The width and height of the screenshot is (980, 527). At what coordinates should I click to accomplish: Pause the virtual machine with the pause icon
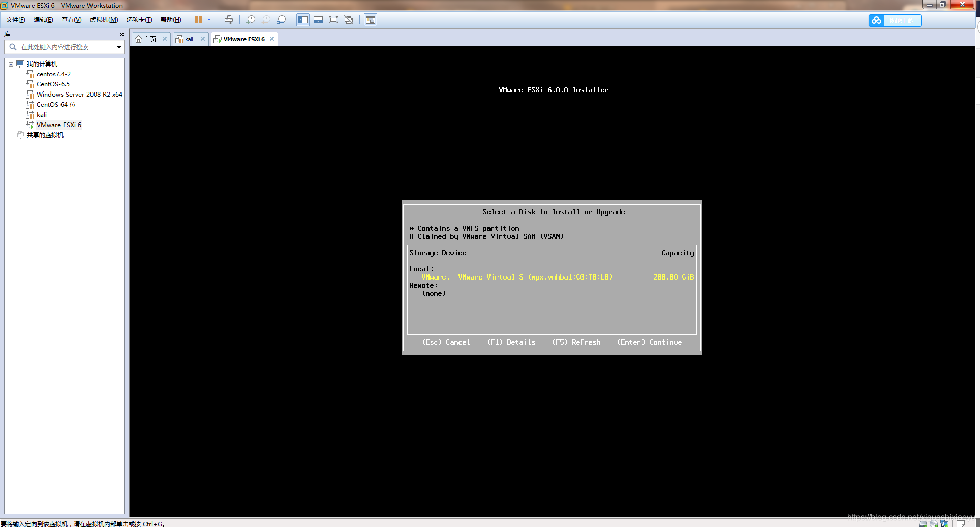point(198,20)
